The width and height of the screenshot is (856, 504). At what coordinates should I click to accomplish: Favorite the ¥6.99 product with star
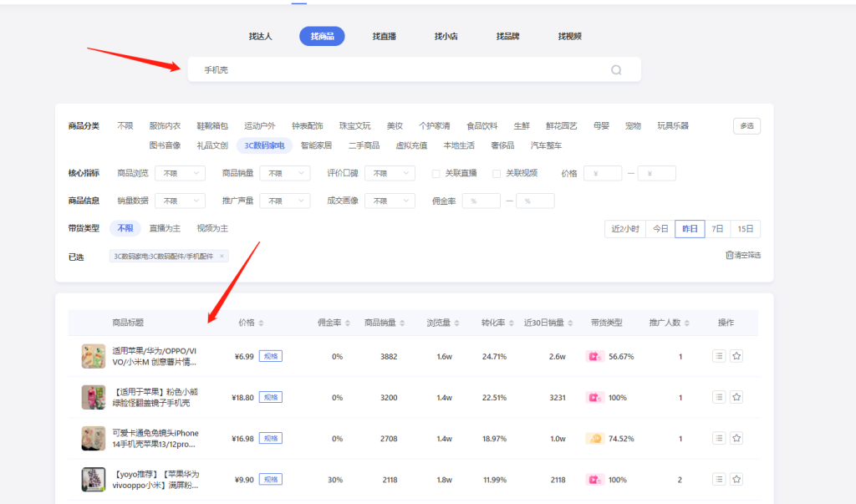pyautogui.click(x=736, y=356)
